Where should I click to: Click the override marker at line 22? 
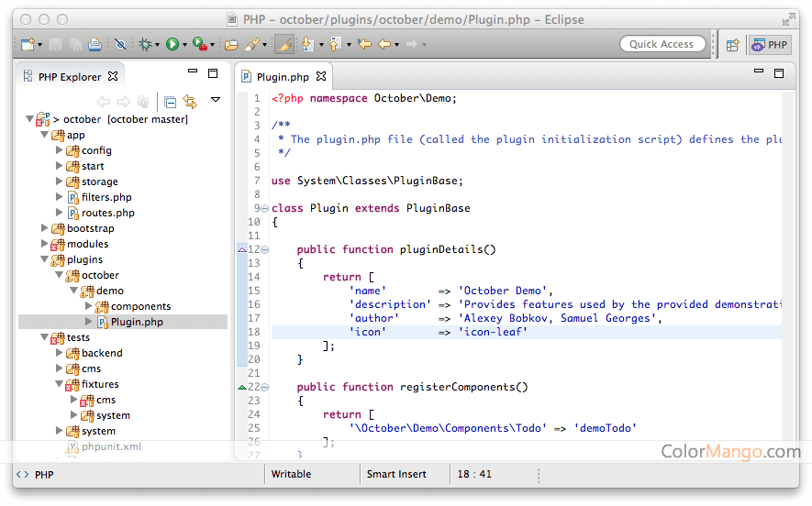pyautogui.click(x=242, y=387)
